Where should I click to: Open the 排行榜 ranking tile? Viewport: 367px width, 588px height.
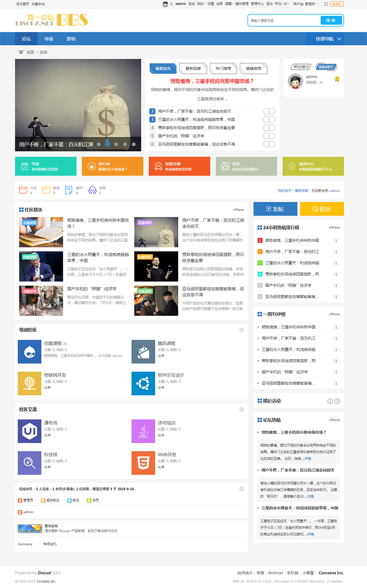click(112, 166)
